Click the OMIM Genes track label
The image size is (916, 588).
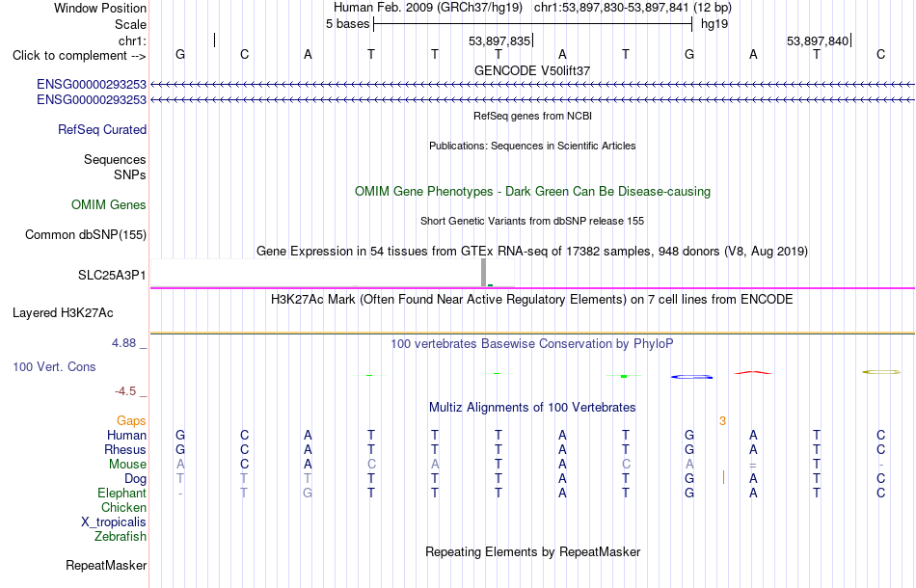(x=108, y=205)
